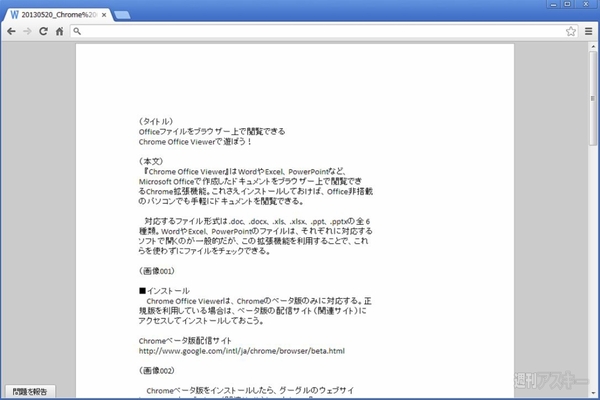
Task: Click the line starting 'Microsoft Officeで作成した'
Action: 250,181
